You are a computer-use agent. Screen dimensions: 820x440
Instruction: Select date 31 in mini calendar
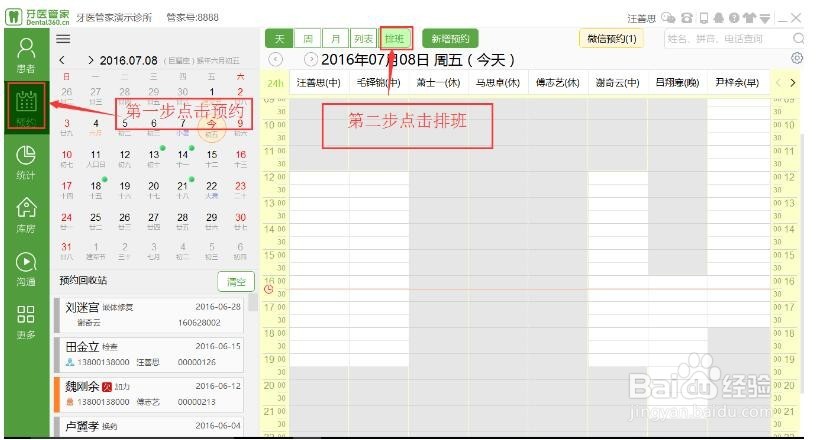(x=67, y=250)
